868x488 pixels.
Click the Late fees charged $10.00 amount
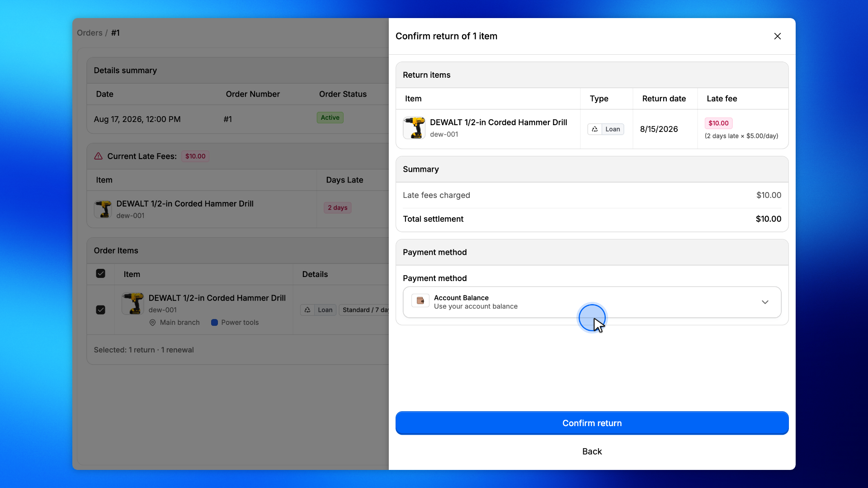769,195
